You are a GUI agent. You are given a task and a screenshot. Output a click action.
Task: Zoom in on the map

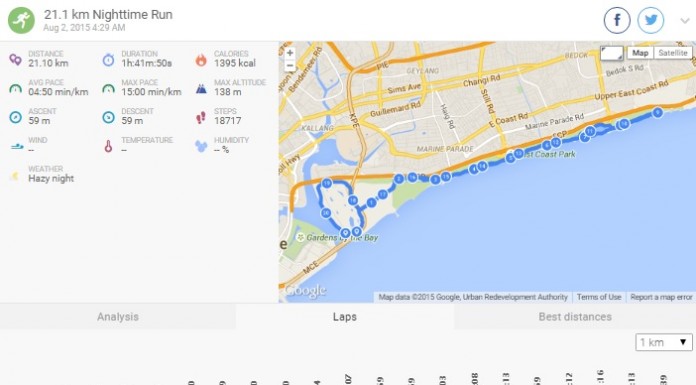tap(290, 53)
